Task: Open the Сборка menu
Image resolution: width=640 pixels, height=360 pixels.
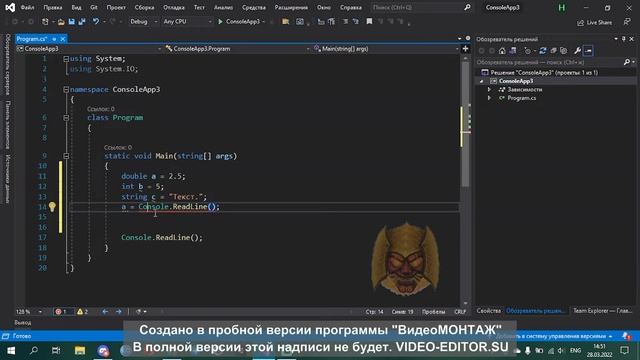Action: [x=144, y=7]
